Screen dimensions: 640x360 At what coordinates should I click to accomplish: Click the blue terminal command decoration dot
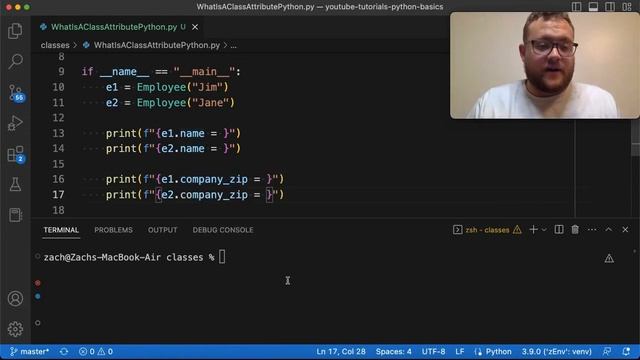(x=38, y=296)
